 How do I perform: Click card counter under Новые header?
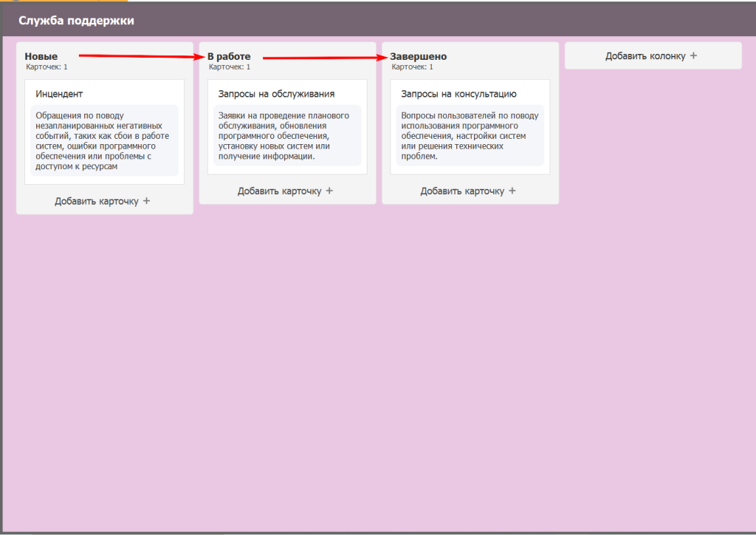point(47,67)
